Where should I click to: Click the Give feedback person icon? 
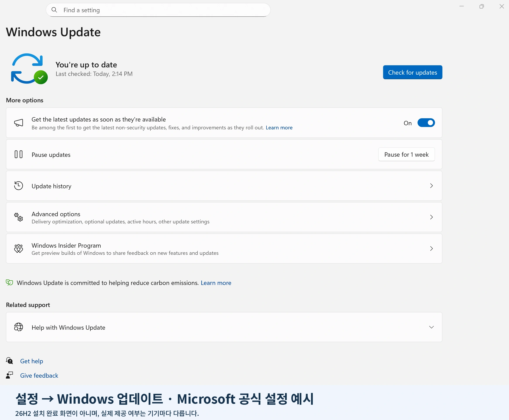point(9,375)
